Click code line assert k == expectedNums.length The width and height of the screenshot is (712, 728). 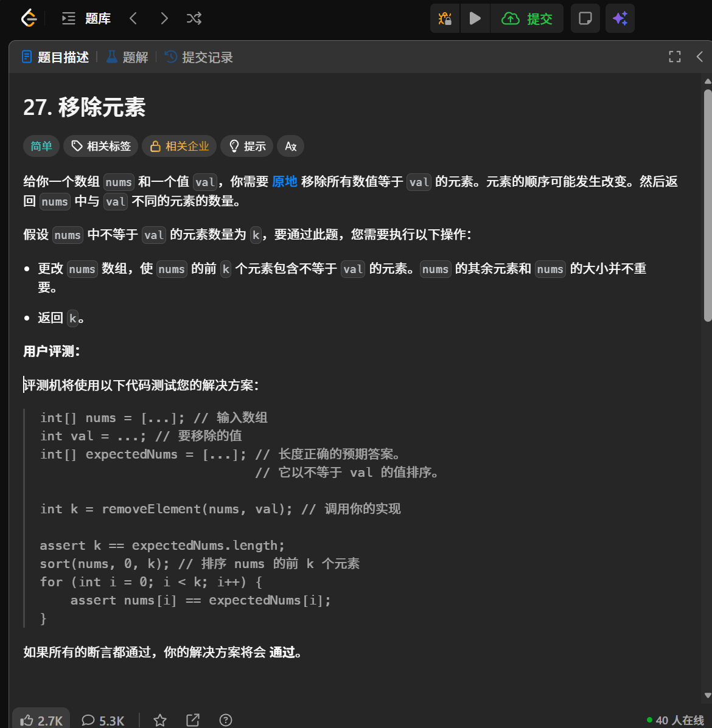tap(162, 546)
